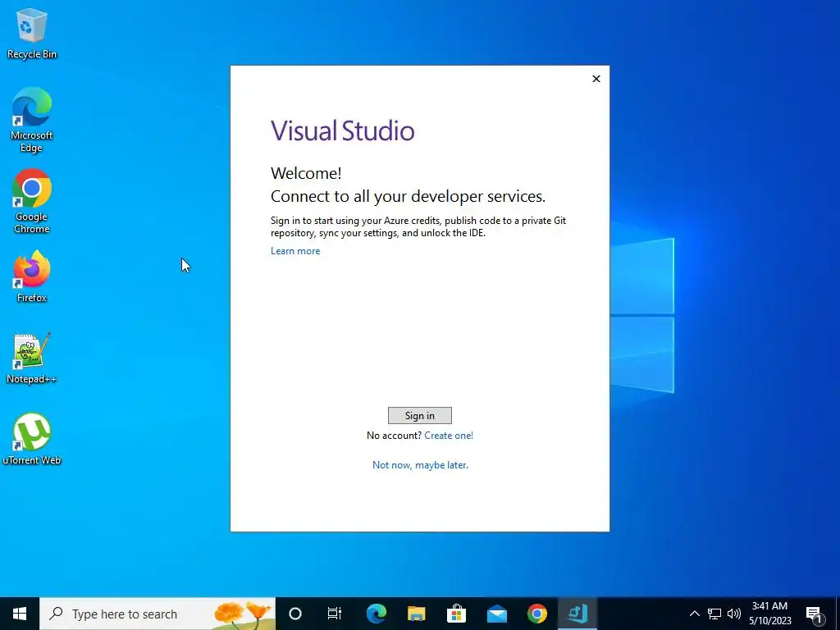
Task: Open the Learn more link
Action: [x=295, y=251]
